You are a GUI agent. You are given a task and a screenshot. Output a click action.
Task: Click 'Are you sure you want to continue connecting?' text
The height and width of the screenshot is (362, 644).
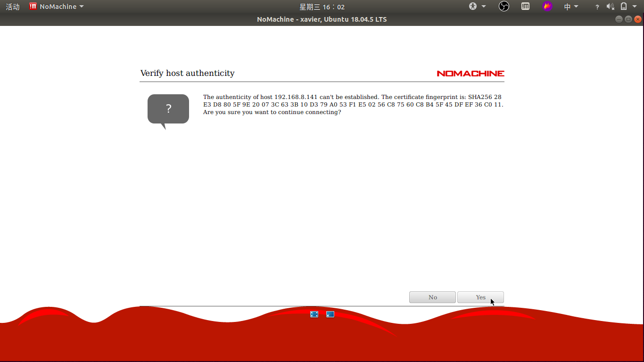pyautogui.click(x=272, y=112)
